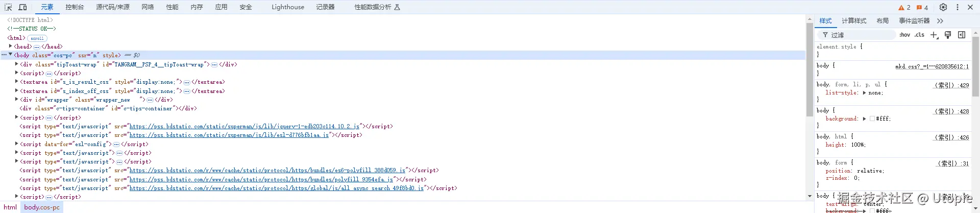Open the (索引):429 source link
This screenshot has width=980, height=213.
(x=951, y=86)
